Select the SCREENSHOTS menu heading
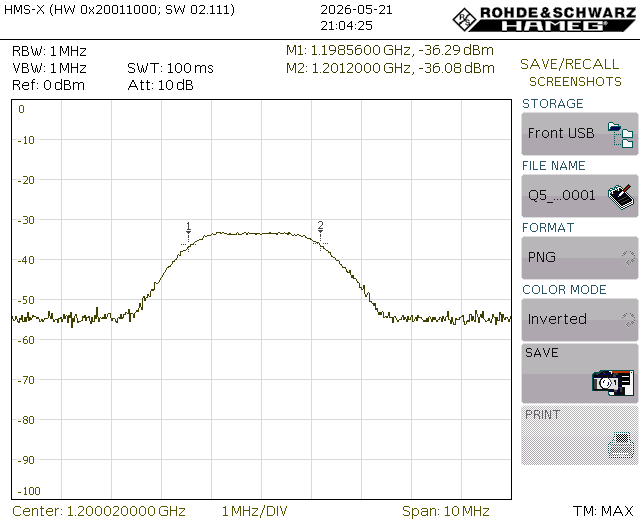Image resolution: width=640 pixels, height=520 pixels. 575,82
